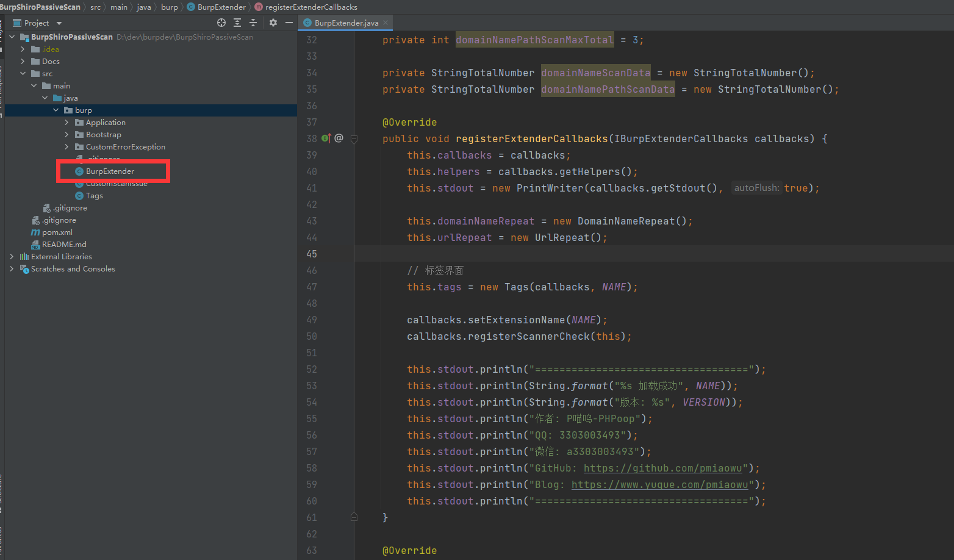Collapse the burp package
The height and width of the screenshot is (560, 954).
[56, 110]
